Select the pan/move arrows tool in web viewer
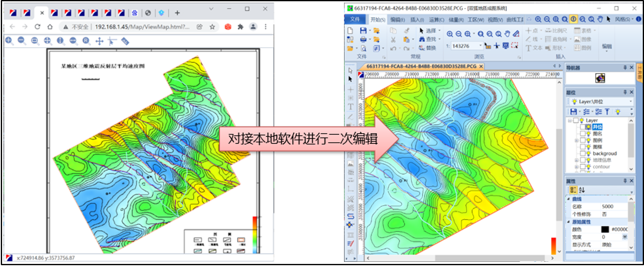644x266 pixels. coord(99,41)
